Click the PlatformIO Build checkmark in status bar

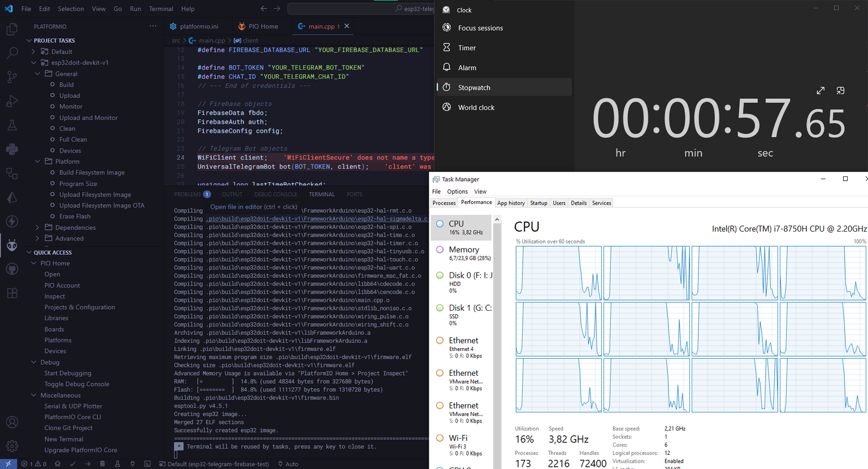(72, 464)
